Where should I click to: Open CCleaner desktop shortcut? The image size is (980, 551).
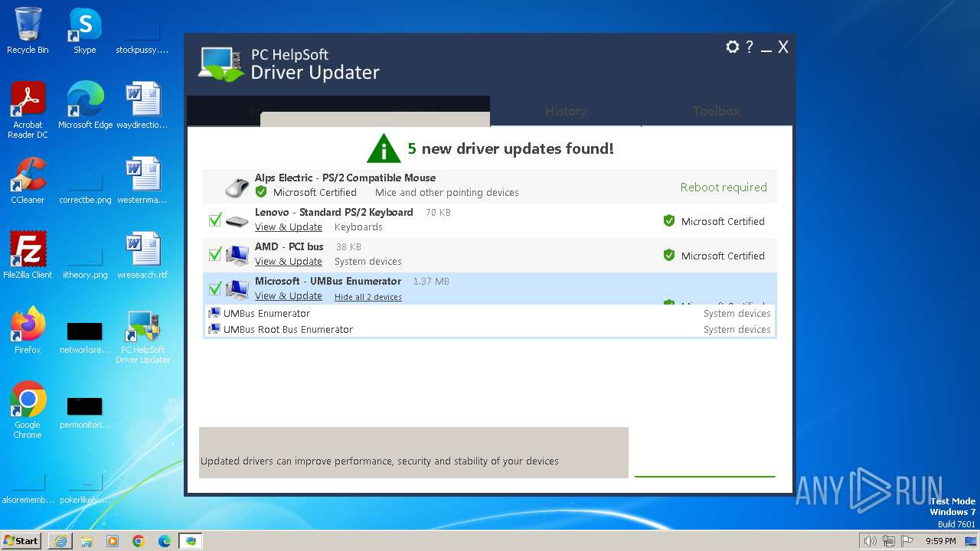28,180
